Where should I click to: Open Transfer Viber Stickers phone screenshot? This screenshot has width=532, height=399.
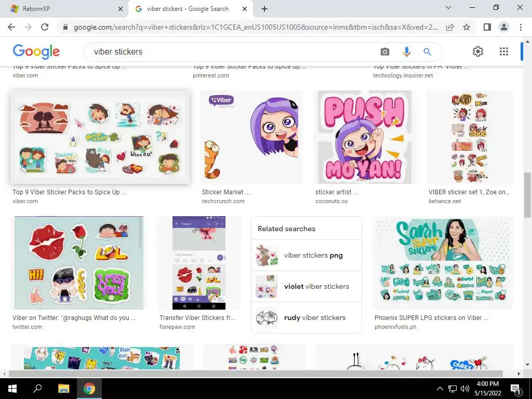[x=199, y=263]
